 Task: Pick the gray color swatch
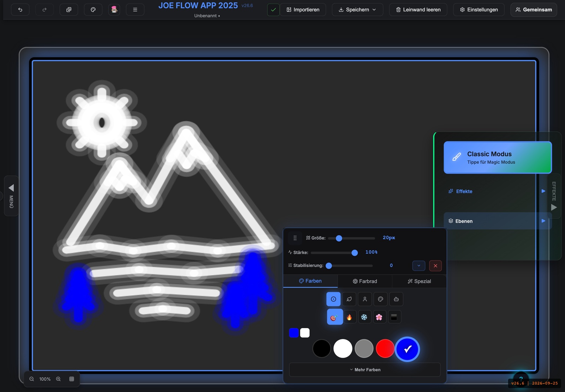[x=364, y=349]
